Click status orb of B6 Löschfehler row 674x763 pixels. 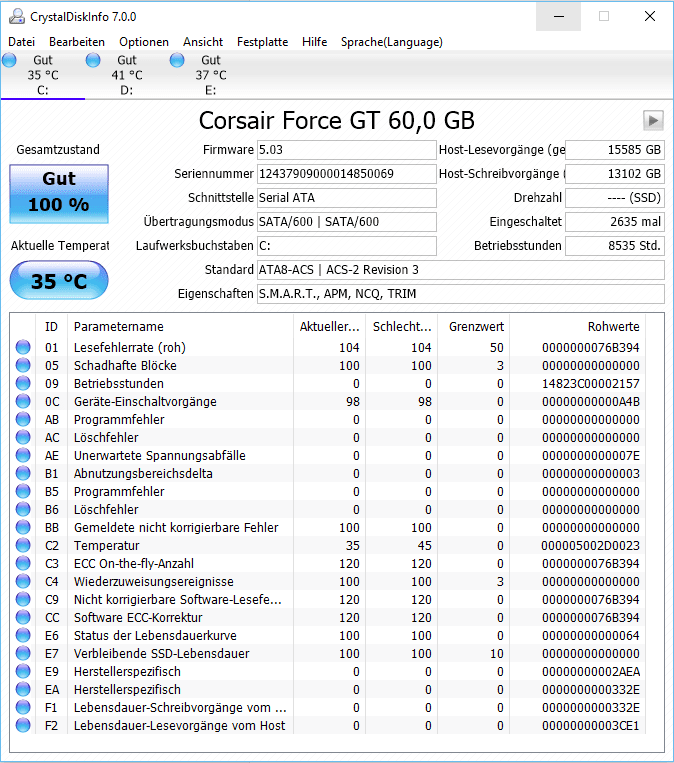coord(23,509)
